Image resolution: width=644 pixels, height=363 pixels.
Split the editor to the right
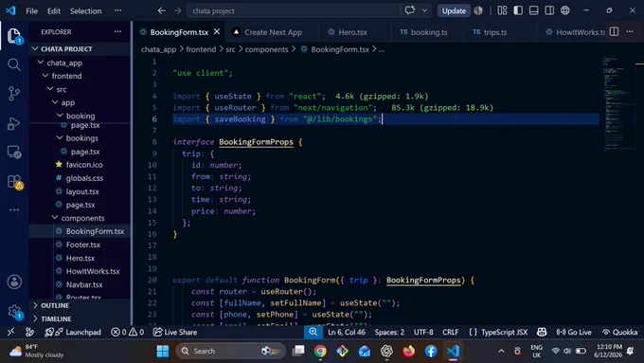pos(614,31)
